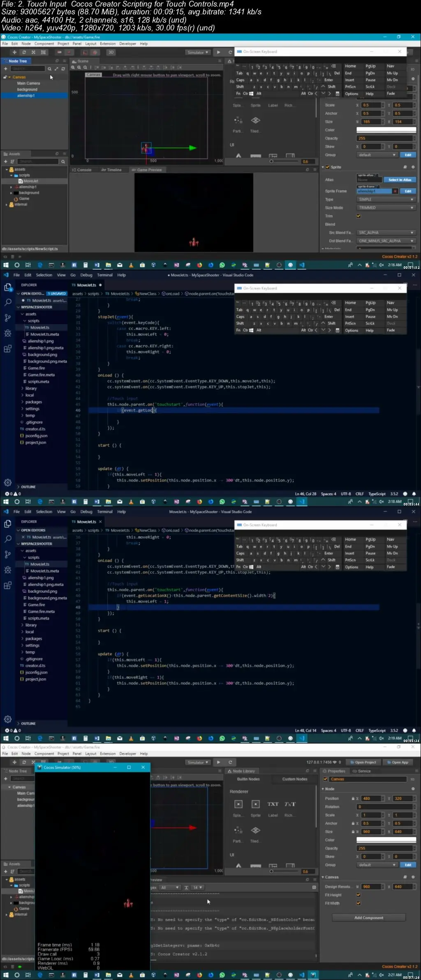Select the rotate tool in the 2:16 AM Cocos frame
The width and height of the screenshot is (421, 980).
pos(24,52)
